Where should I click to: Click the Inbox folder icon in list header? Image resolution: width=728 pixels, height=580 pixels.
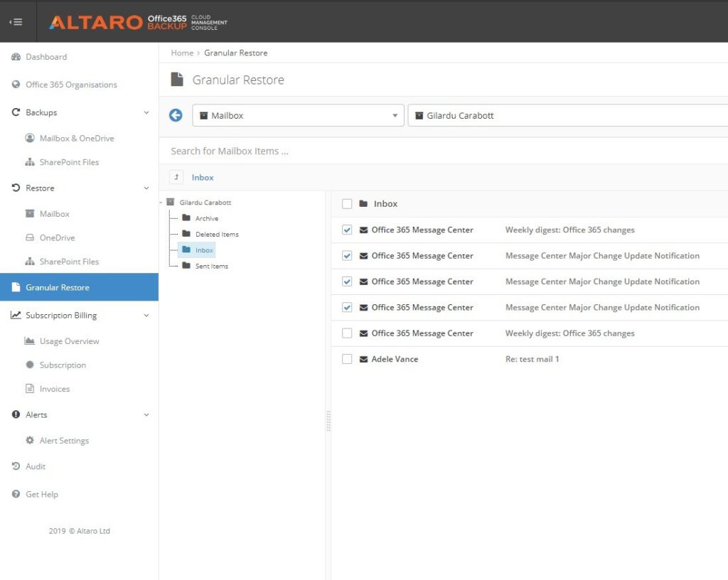click(363, 204)
